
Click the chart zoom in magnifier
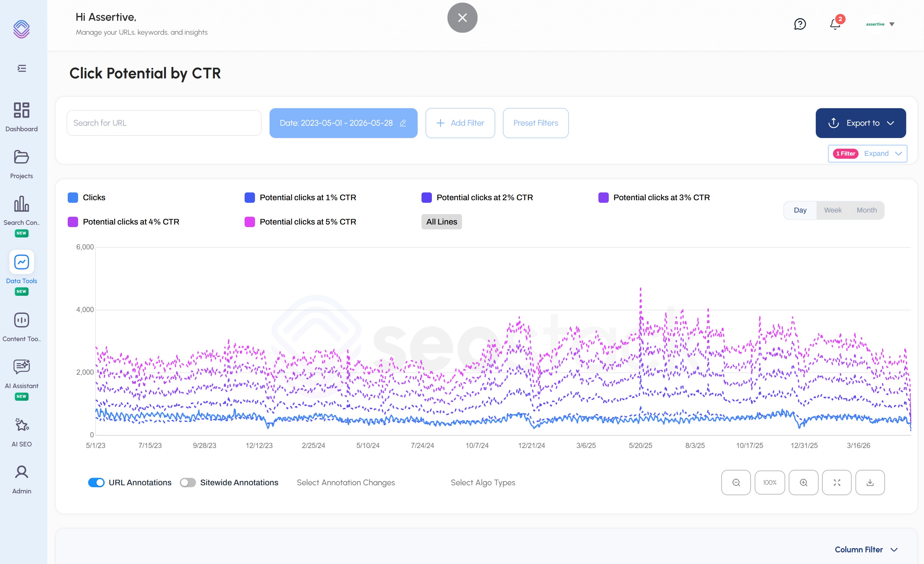click(x=803, y=483)
